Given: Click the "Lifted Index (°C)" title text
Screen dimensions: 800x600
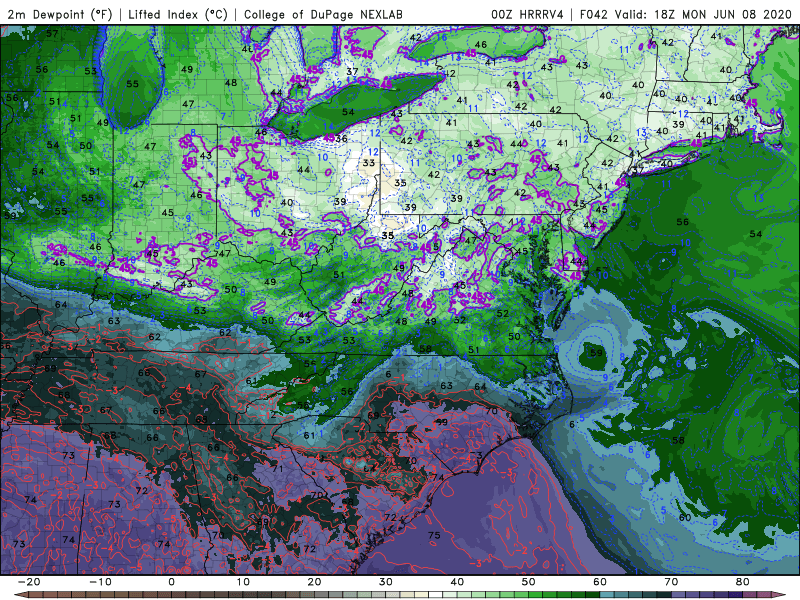Looking at the screenshot, I should (x=178, y=15).
